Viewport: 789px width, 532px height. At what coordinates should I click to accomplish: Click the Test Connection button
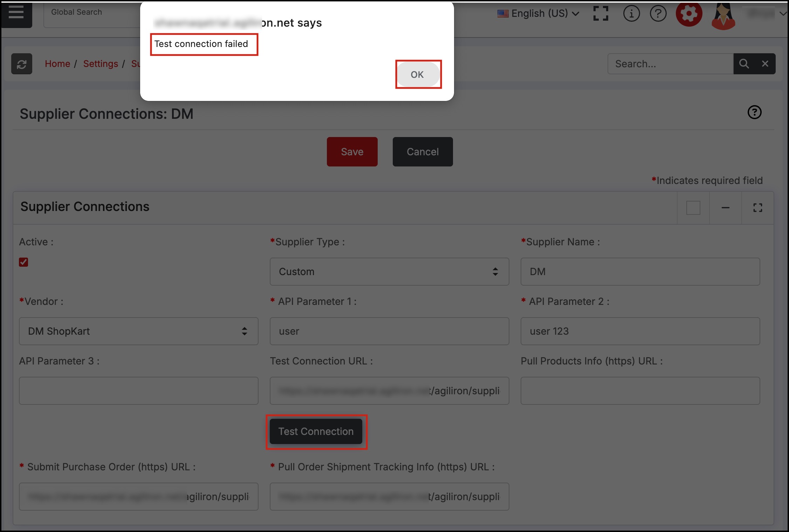click(x=316, y=431)
